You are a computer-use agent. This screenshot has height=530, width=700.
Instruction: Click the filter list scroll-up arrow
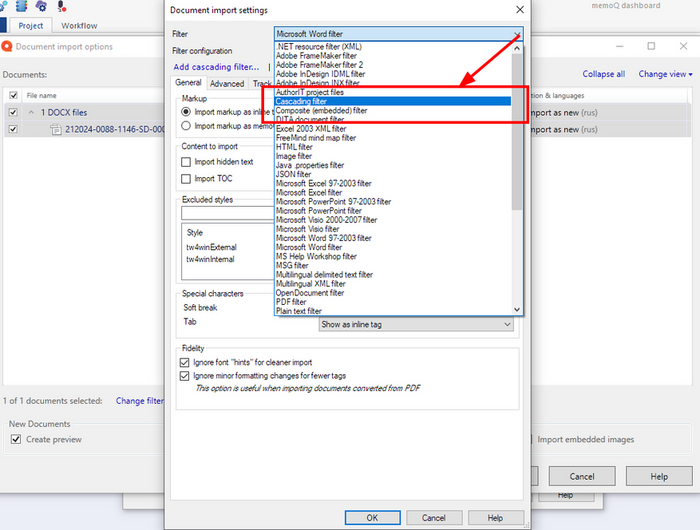[517, 48]
